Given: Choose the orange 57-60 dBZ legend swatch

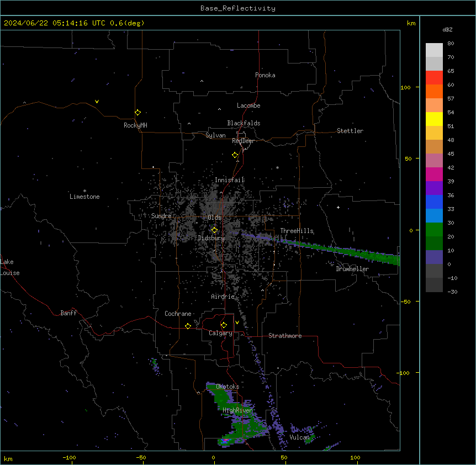Looking at the screenshot, I should [434, 91].
